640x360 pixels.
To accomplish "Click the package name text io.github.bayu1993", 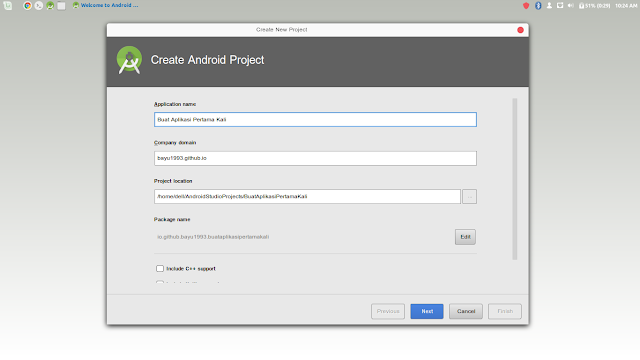I will tap(213, 237).
